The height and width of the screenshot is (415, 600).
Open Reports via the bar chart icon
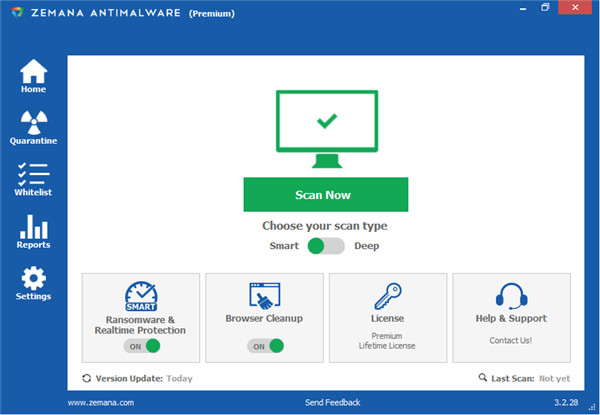(34, 226)
